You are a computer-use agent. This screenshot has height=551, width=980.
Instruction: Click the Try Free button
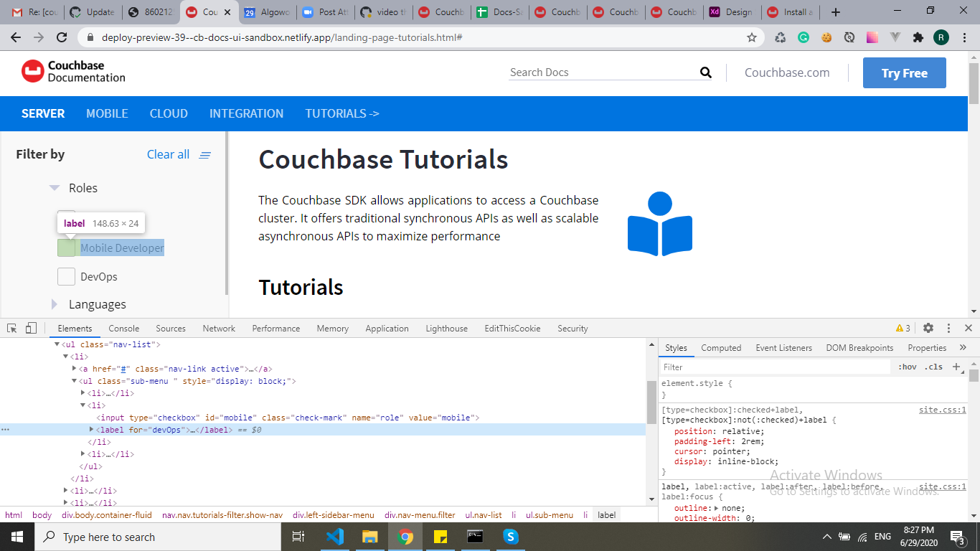(x=905, y=73)
